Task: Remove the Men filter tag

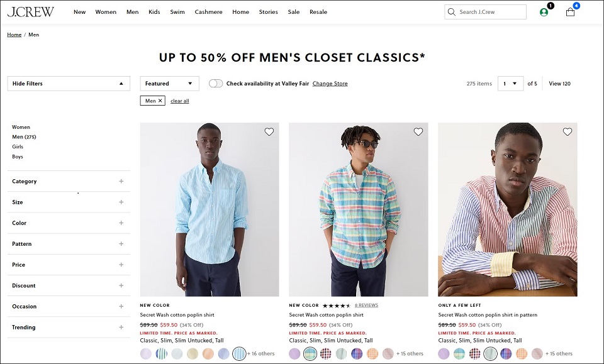Action: click(x=160, y=101)
